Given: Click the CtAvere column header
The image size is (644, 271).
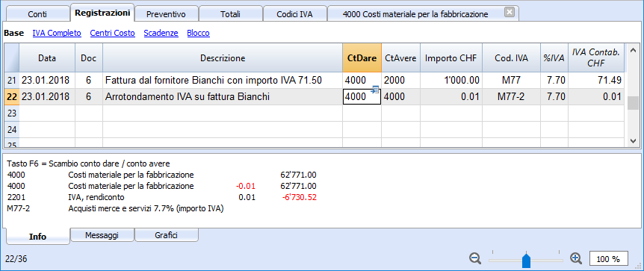Looking at the screenshot, I should point(400,58).
